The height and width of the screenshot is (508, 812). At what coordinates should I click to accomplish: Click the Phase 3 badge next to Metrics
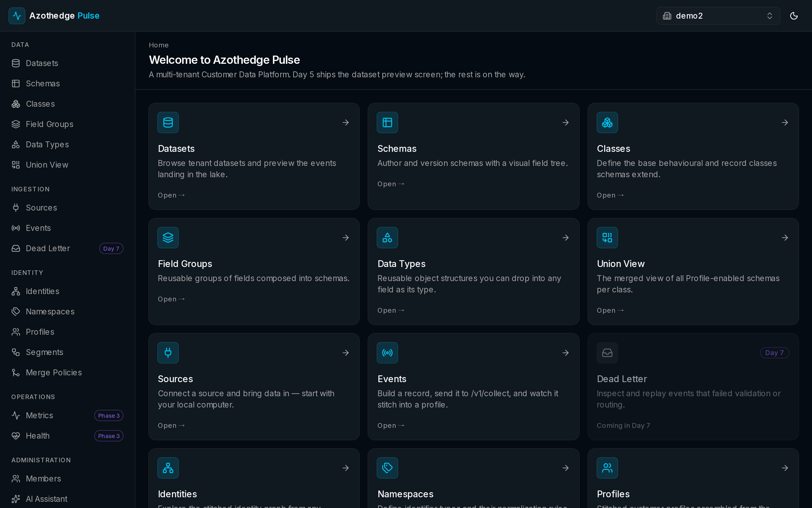109,415
